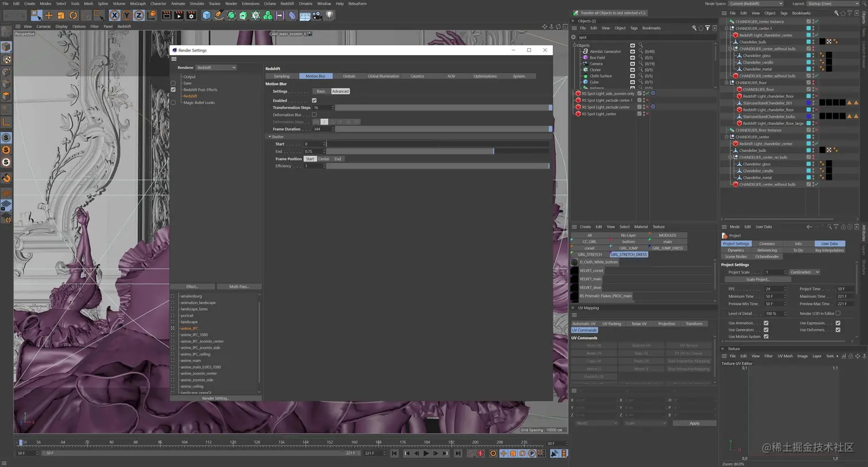Adjust the Shutter End slider

[438, 152]
